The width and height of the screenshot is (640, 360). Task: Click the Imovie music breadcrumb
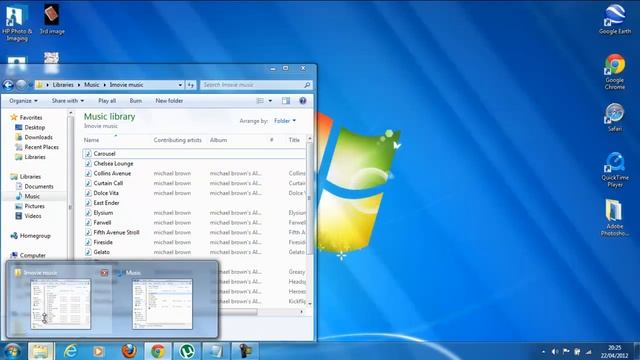[x=126, y=85]
